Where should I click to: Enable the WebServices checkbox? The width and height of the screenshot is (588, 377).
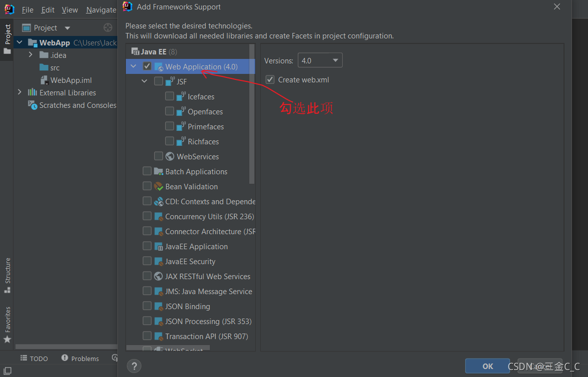coord(159,156)
